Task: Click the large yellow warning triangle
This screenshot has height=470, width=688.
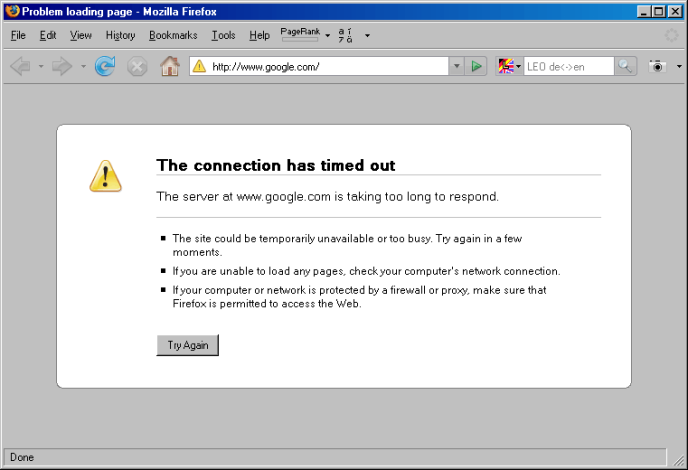Action: (105, 176)
